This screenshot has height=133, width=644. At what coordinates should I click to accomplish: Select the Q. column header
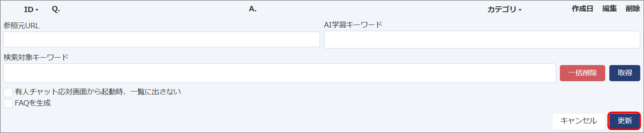coord(56,9)
